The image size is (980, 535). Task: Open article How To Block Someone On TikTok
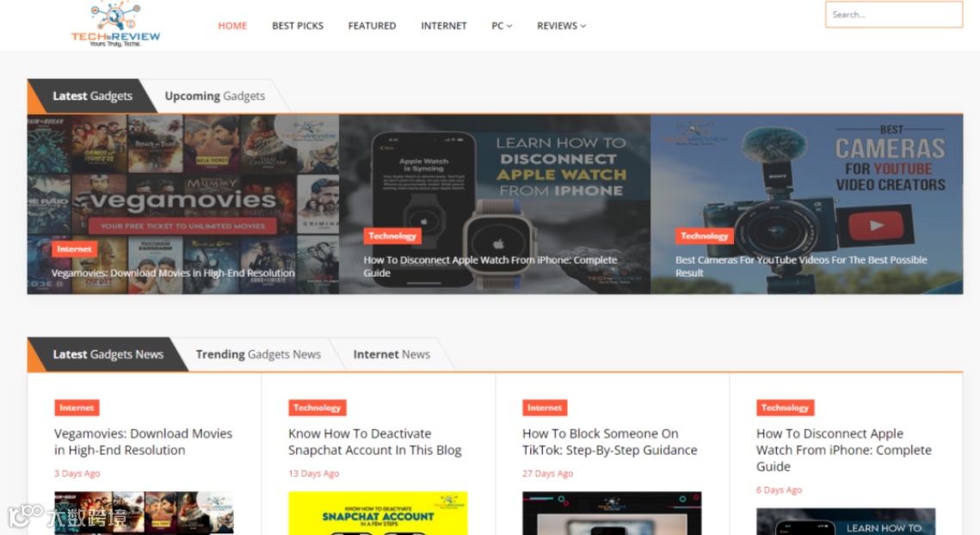coord(609,442)
